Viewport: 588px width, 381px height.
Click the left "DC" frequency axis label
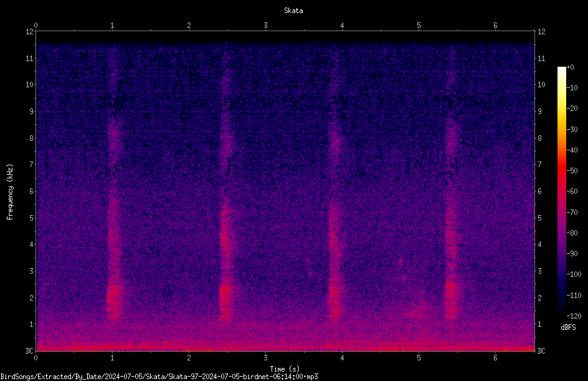point(29,350)
